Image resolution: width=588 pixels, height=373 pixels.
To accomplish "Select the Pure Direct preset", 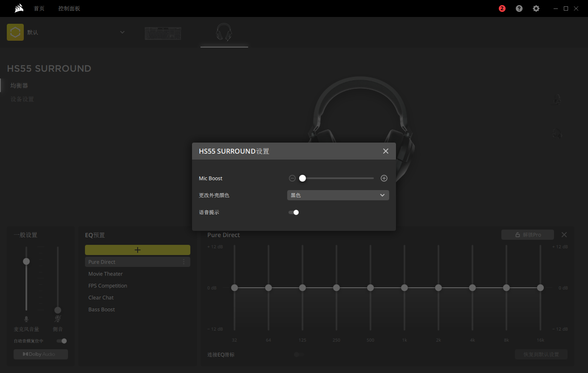I will (138, 262).
